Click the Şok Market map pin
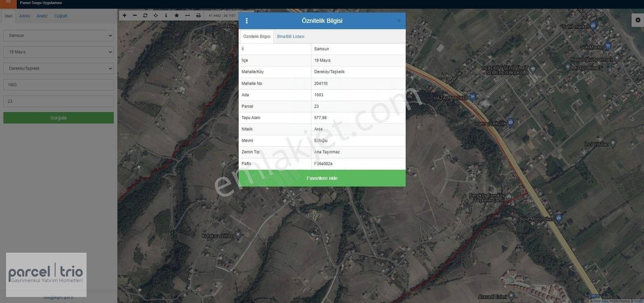The width and height of the screenshot is (644, 303). click(x=608, y=47)
